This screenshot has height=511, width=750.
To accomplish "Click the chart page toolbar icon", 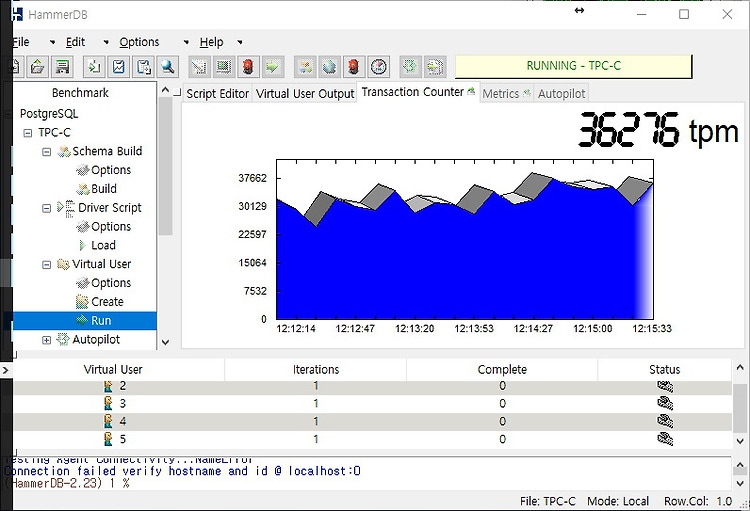I will click(x=119, y=67).
